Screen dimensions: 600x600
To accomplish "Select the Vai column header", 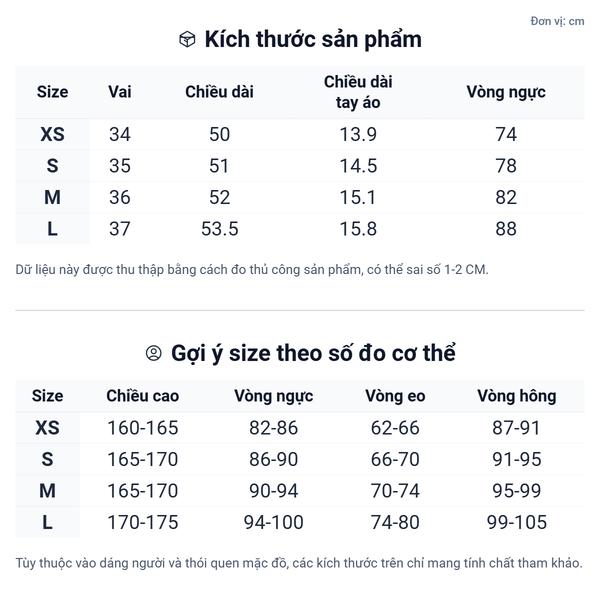I will (120, 92).
